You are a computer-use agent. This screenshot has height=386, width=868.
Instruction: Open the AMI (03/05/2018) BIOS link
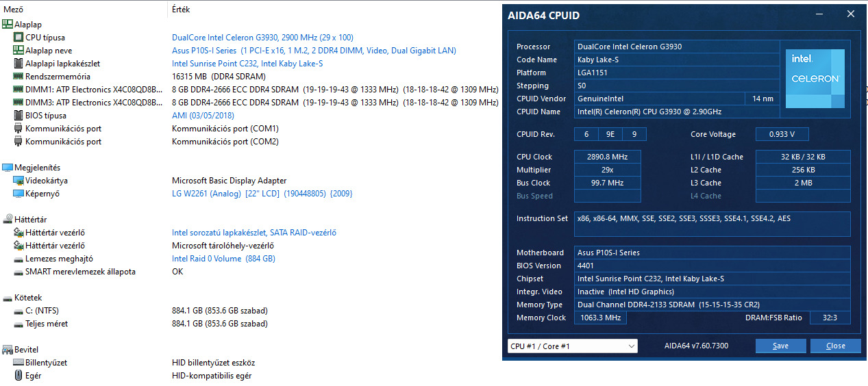coord(203,116)
